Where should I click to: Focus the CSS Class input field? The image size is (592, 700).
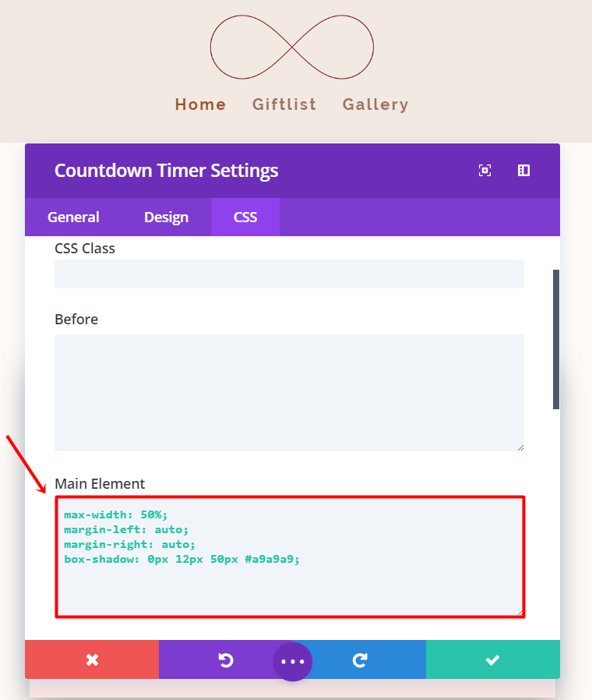click(x=289, y=274)
